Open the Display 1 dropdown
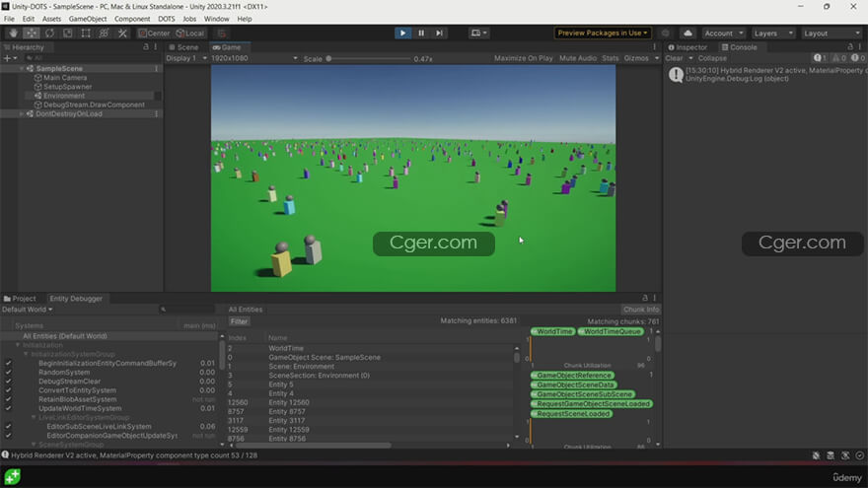 (x=186, y=58)
